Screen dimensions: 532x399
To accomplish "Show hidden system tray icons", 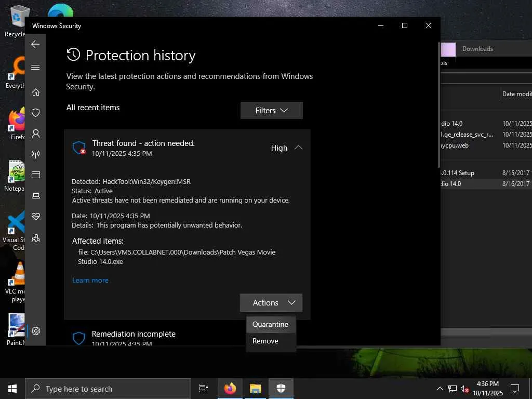I will click(x=440, y=389).
